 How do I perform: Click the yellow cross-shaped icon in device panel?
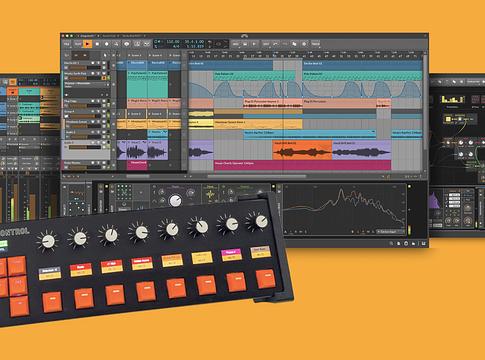click(210, 194)
